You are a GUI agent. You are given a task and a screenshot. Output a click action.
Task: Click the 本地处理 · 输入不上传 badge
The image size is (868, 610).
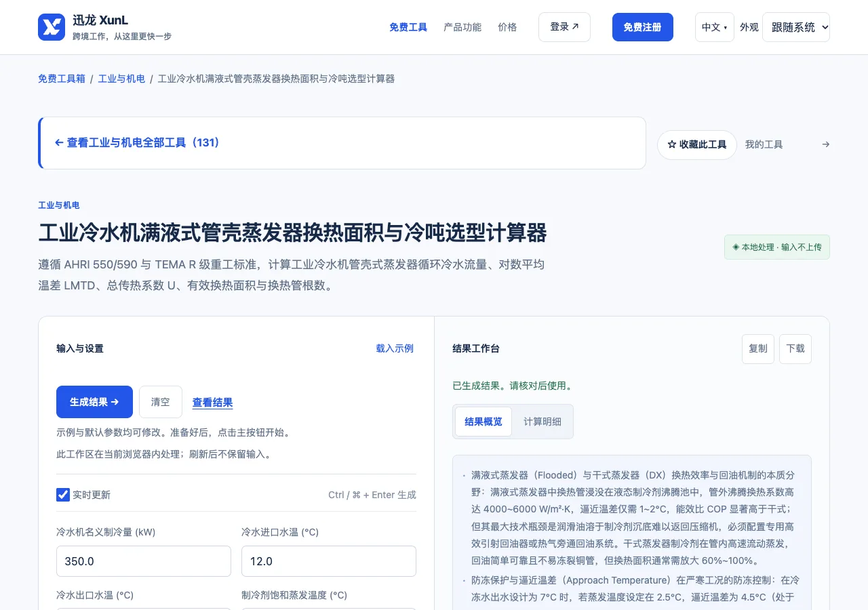point(777,247)
